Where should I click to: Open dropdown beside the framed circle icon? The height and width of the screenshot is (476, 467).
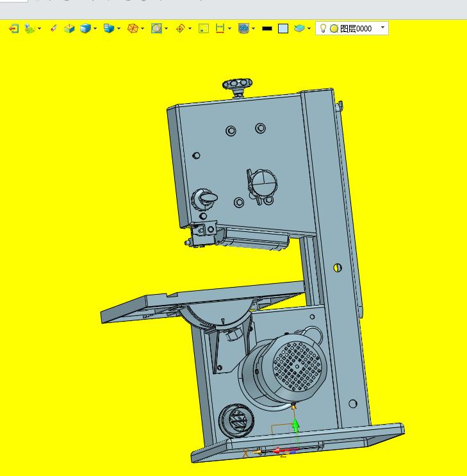[166, 29]
